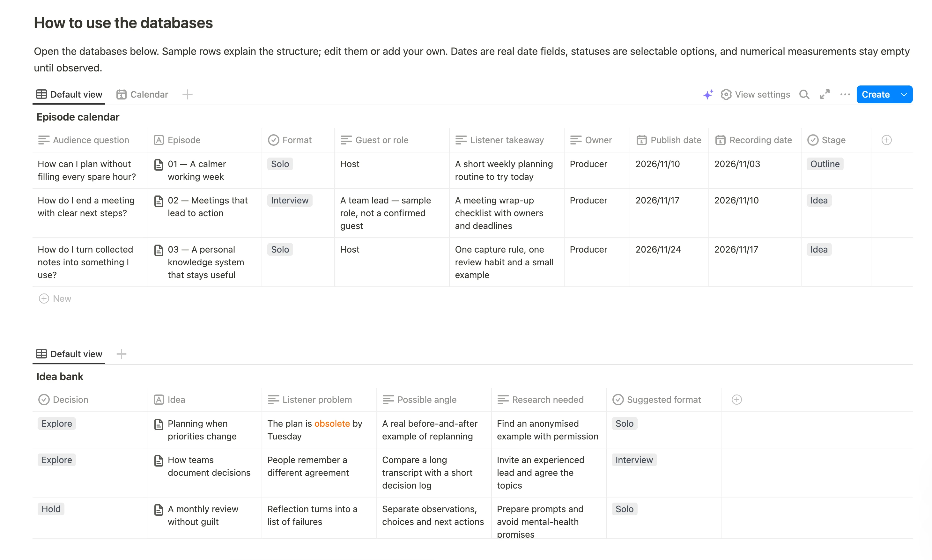Click recording date 2026/11/03
The image size is (932, 560).
click(x=737, y=164)
